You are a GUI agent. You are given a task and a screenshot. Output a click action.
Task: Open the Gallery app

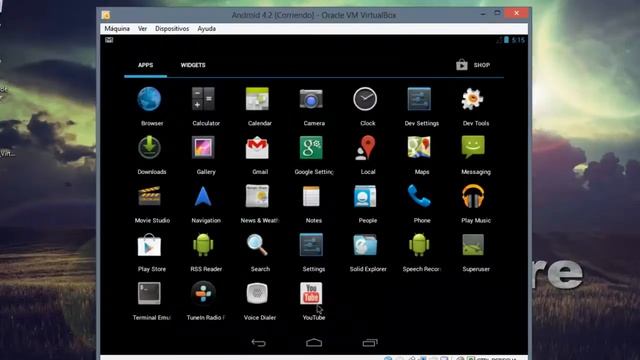coord(203,148)
